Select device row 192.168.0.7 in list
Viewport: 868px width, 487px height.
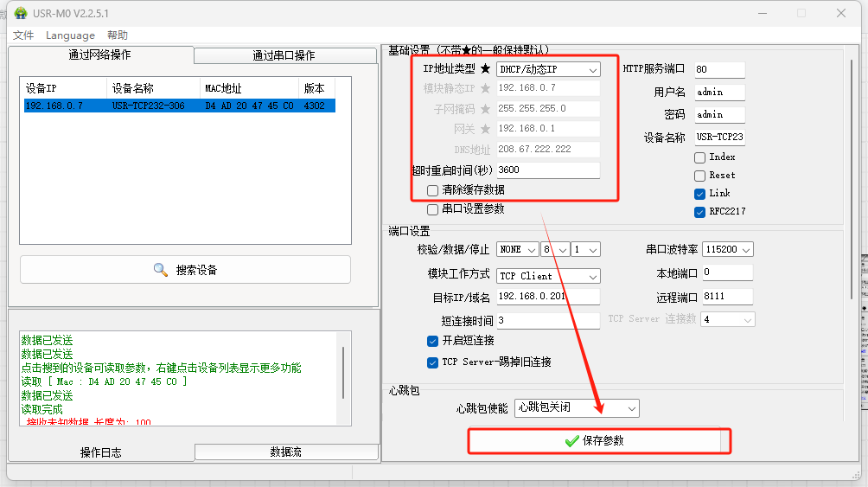[179, 106]
